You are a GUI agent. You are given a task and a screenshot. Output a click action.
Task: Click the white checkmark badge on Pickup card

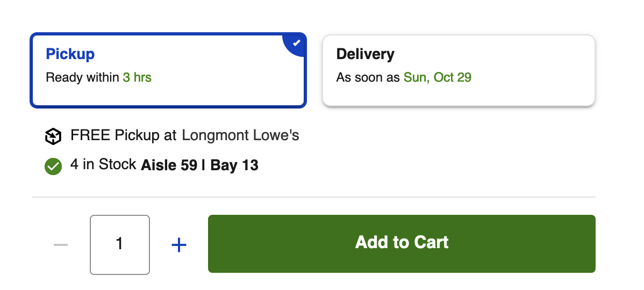pyautogui.click(x=296, y=42)
